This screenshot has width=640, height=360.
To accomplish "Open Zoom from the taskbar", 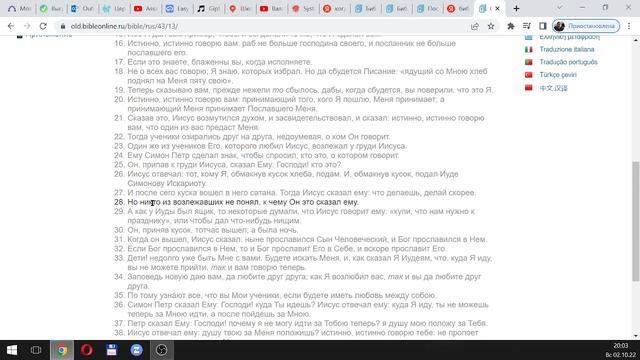I will (x=136, y=350).
